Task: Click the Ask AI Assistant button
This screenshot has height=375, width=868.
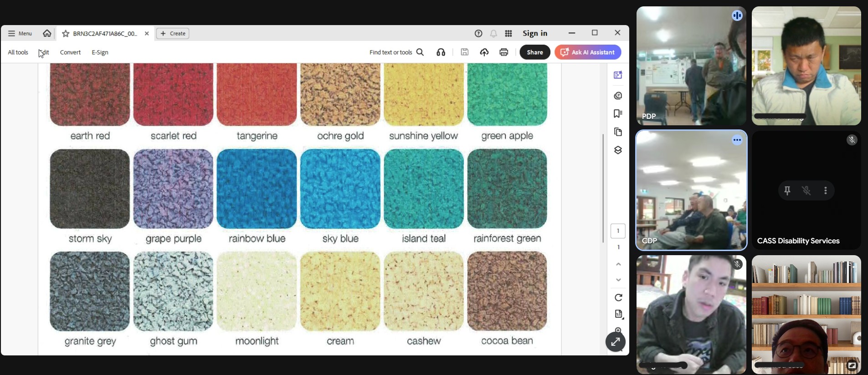Action: pyautogui.click(x=588, y=52)
